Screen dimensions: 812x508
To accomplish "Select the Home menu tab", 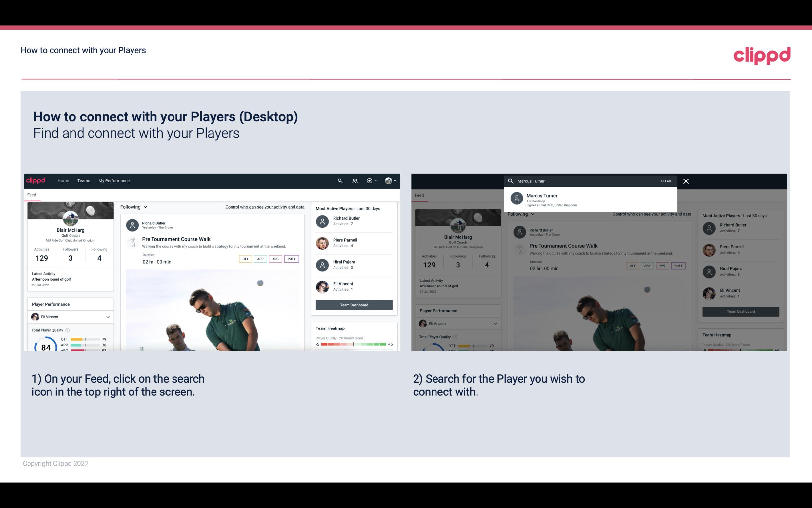I will [x=63, y=180].
